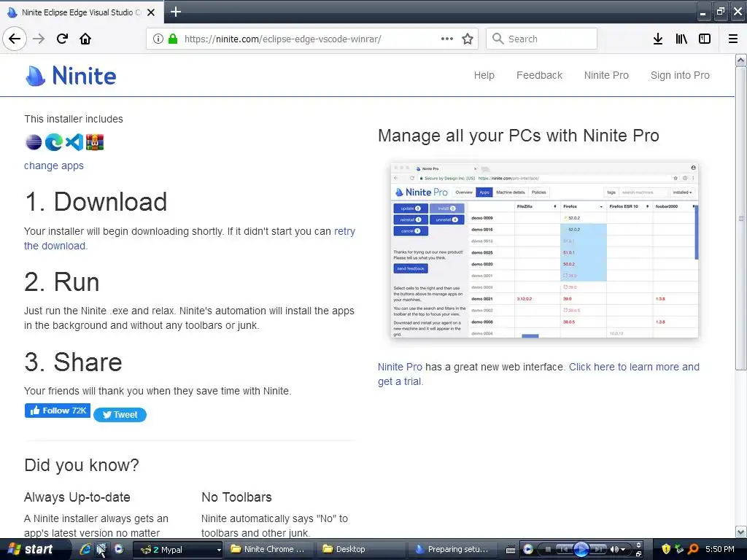
Task: Open the Help page link
Action: pyautogui.click(x=484, y=75)
